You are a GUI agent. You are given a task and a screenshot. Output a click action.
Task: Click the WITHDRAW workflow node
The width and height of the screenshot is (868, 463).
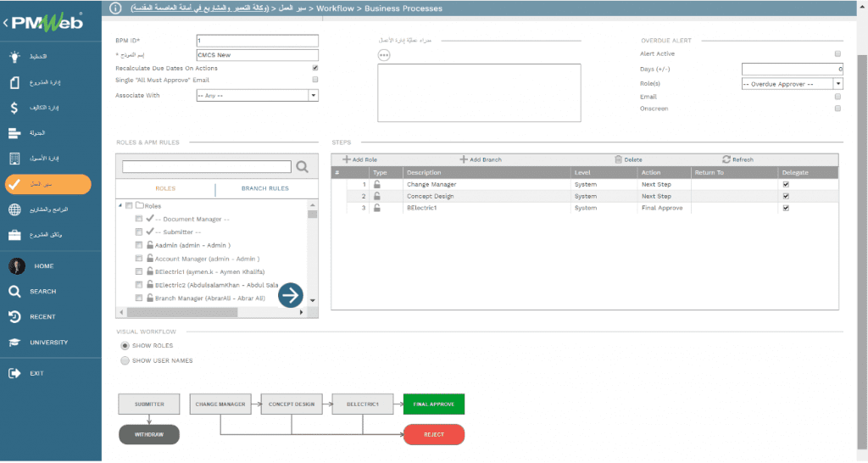(x=149, y=435)
